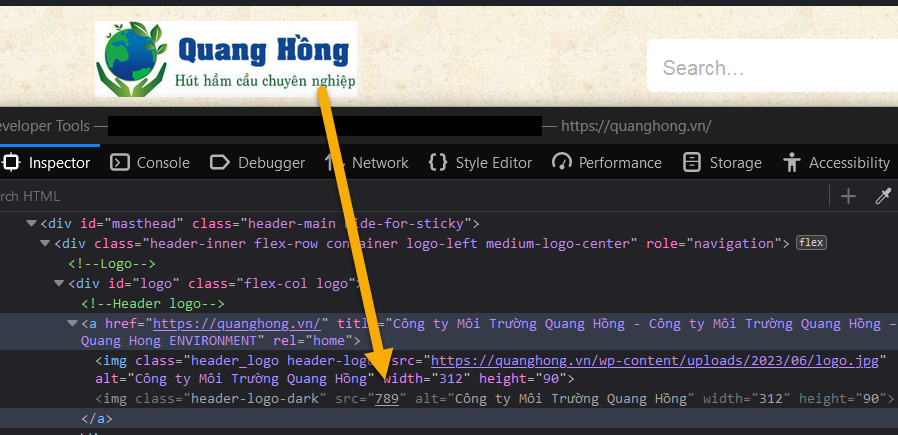Switch to the Network tab
Screen dimensions: 898x435
tap(367, 163)
